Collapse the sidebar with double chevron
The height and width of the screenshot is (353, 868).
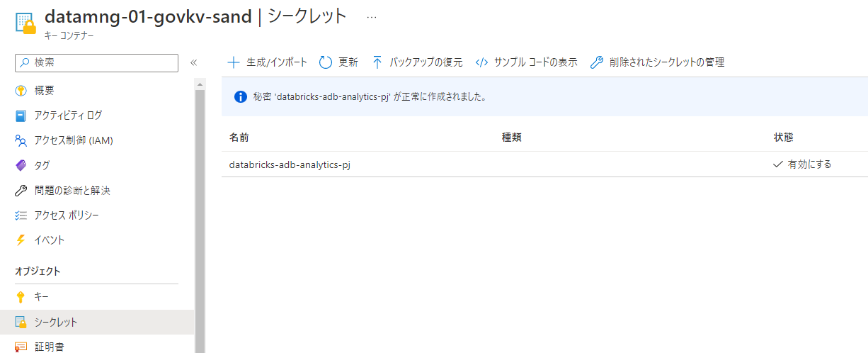[x=193, y=62]
